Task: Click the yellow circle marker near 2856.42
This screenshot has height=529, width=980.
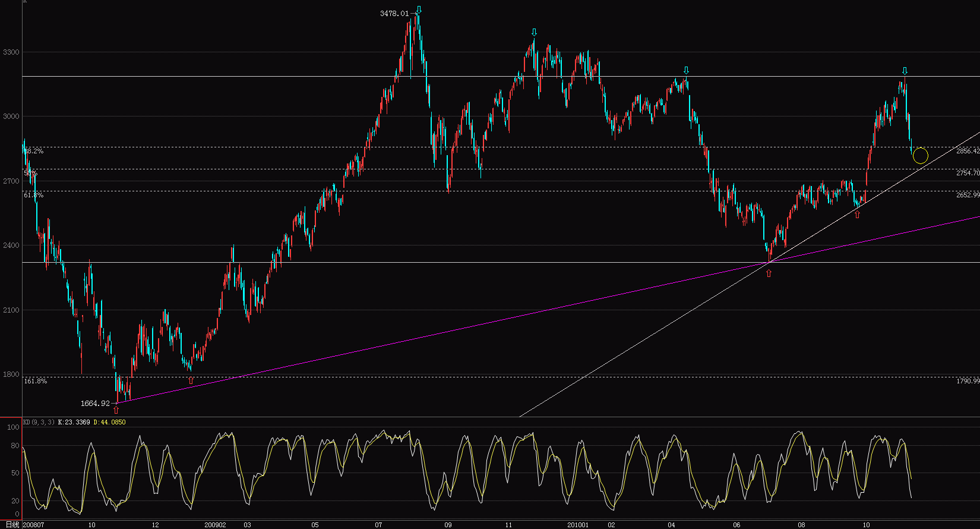Action: click(921, 156)
